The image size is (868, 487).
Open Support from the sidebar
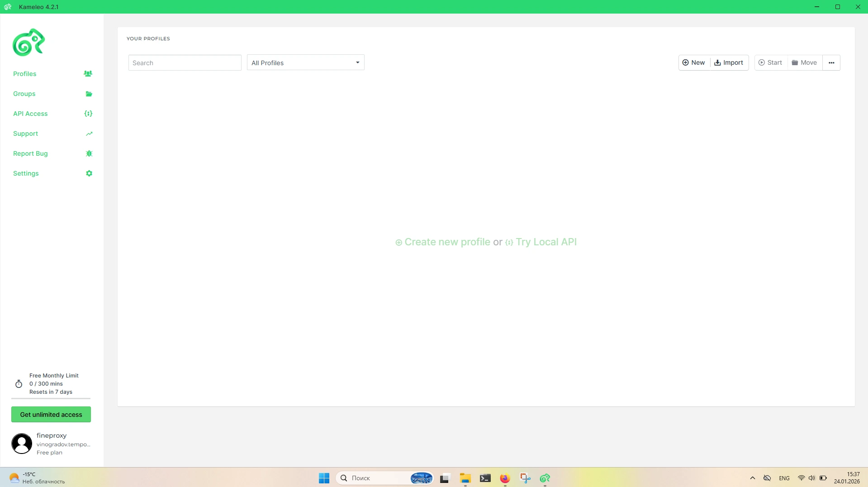(x=25, y=134)
